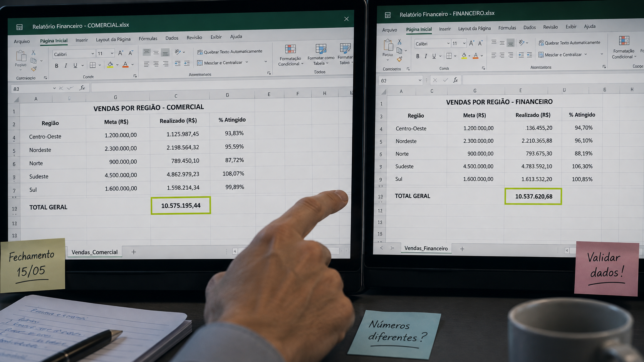The width and height of the screenshot is (644, 362).
Task: Copy selection in the FINANCEIRO window
Action: [x=399, y=50]
